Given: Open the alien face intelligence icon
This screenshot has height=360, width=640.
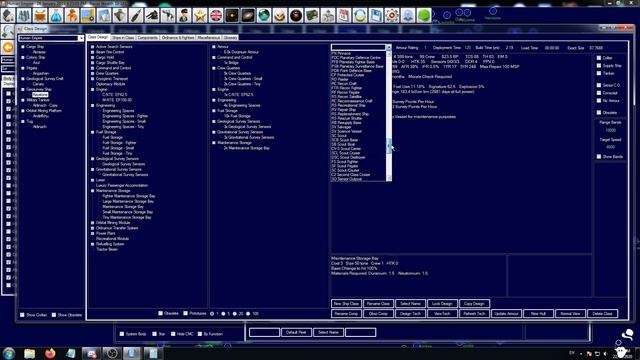Looking at the screenshot, I should [x=280, y=16].
